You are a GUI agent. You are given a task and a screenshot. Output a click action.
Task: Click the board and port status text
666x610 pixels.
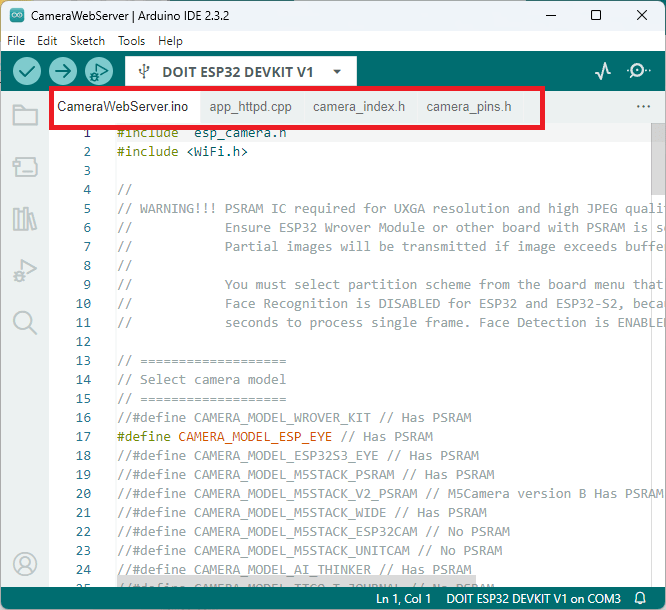[533, 599]
